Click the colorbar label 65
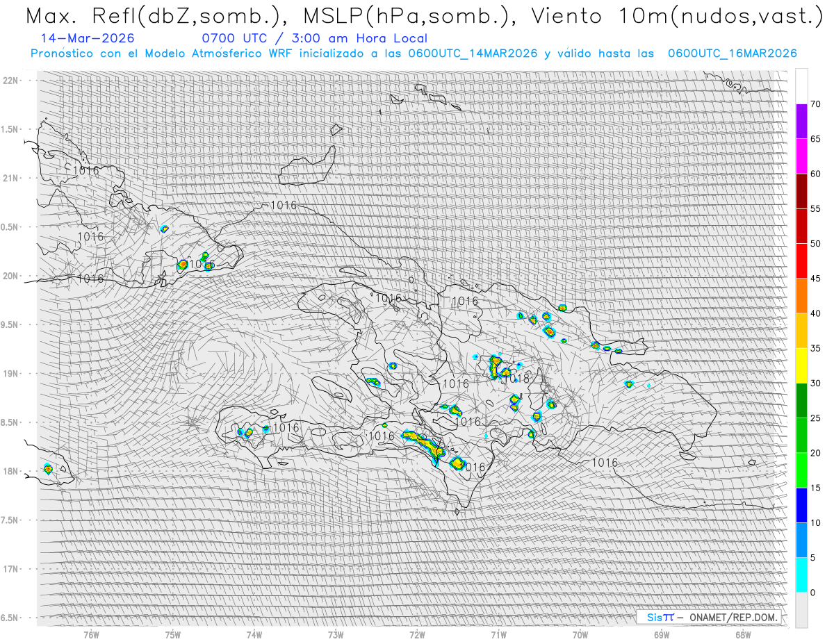 pyautogui.click(x=816, y=139)
